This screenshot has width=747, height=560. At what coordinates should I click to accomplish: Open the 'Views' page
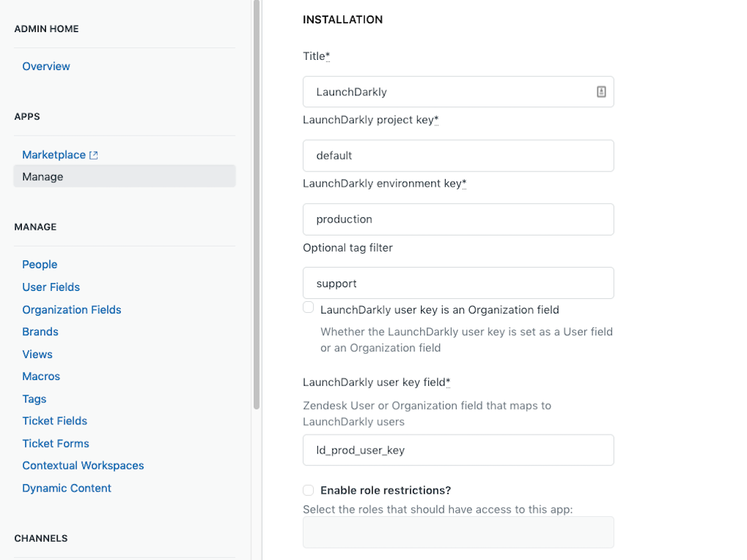[x=37, y=354]
